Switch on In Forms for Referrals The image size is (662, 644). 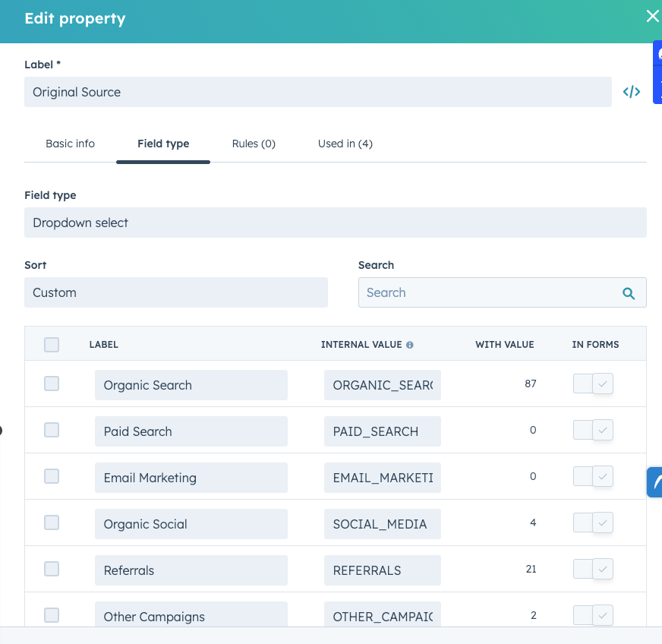coord(593,569)
